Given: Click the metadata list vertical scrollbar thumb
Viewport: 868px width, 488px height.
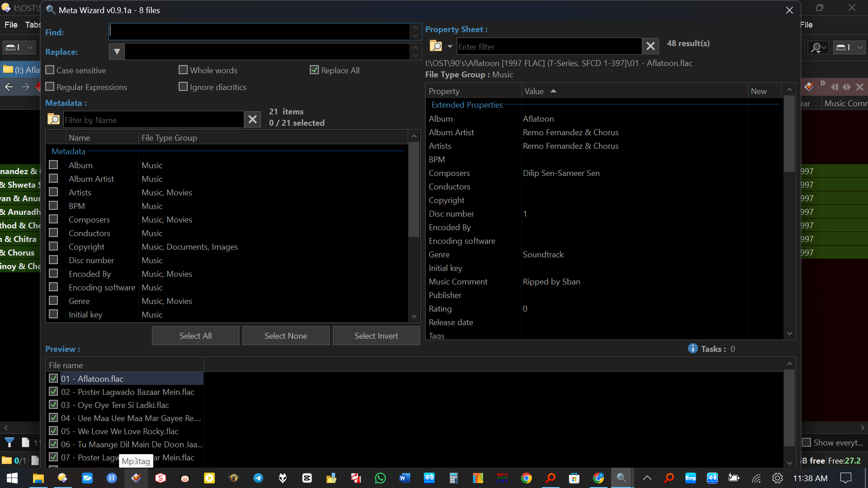Looking at the screenshot, I should point(414,190).
